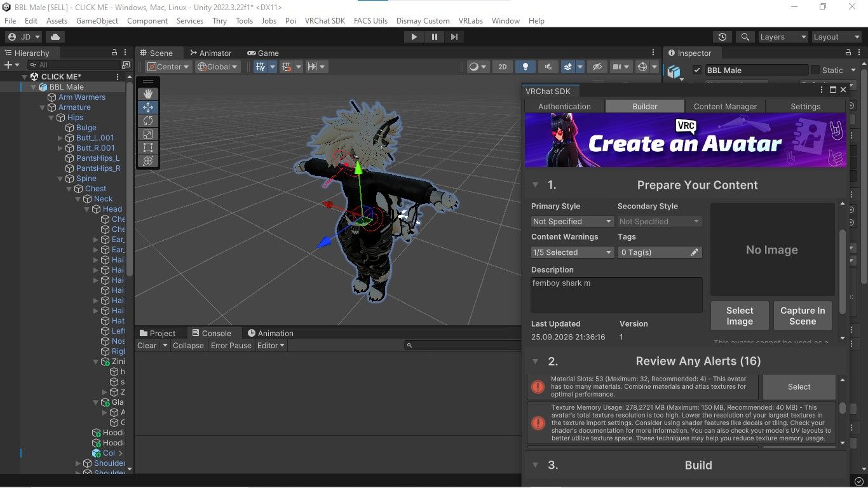Open the Layers dropdown
The height and width of the screenshot is (488, 868).
point(783,37)
